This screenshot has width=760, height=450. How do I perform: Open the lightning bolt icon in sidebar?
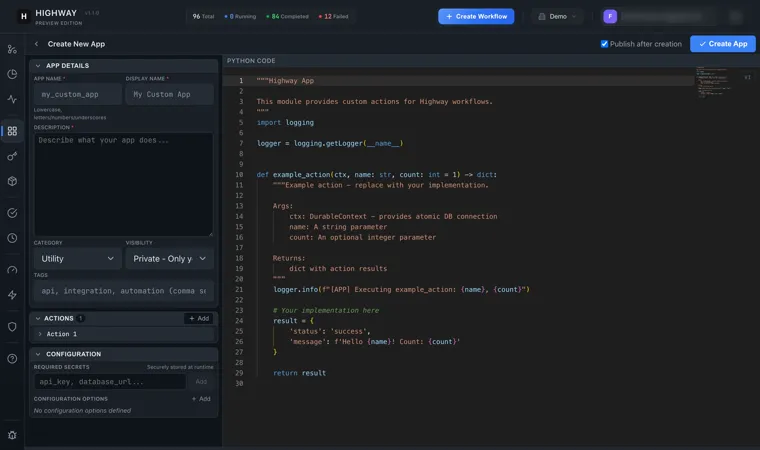[x=12, y=295]
